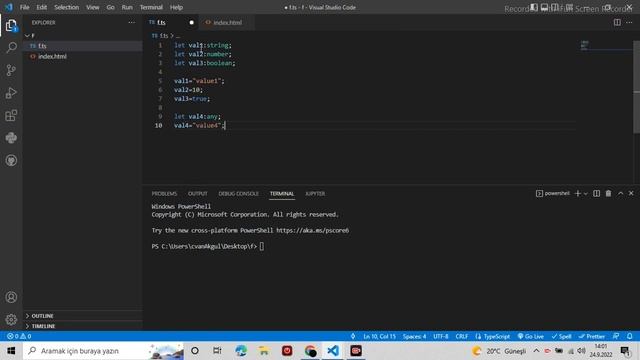This screenshot has height=360, width=640.
Task: Click the Windows search box
Action: point(103,351)
